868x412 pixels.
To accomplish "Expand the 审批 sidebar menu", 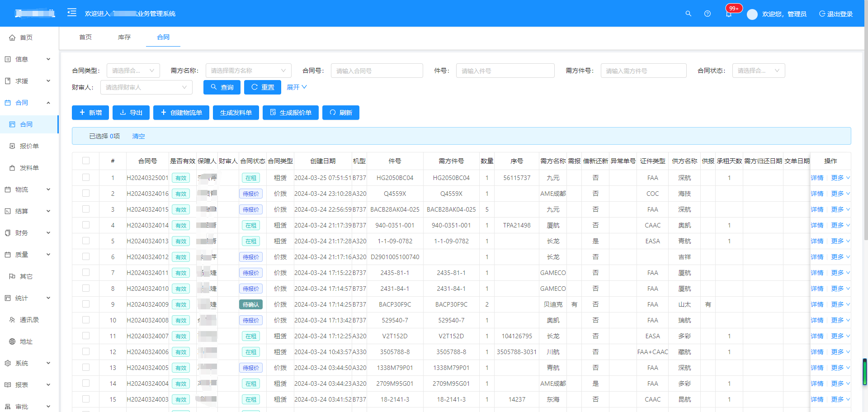I will pyautogui.click(x=29, y=407).
